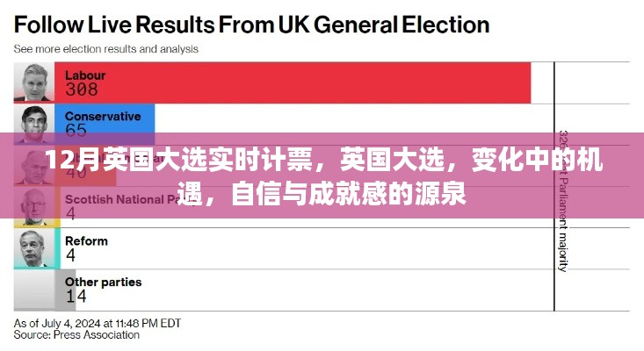644x351 pixels.
Task: Click the Labour leader portrait photo
Action: point(33,82)
